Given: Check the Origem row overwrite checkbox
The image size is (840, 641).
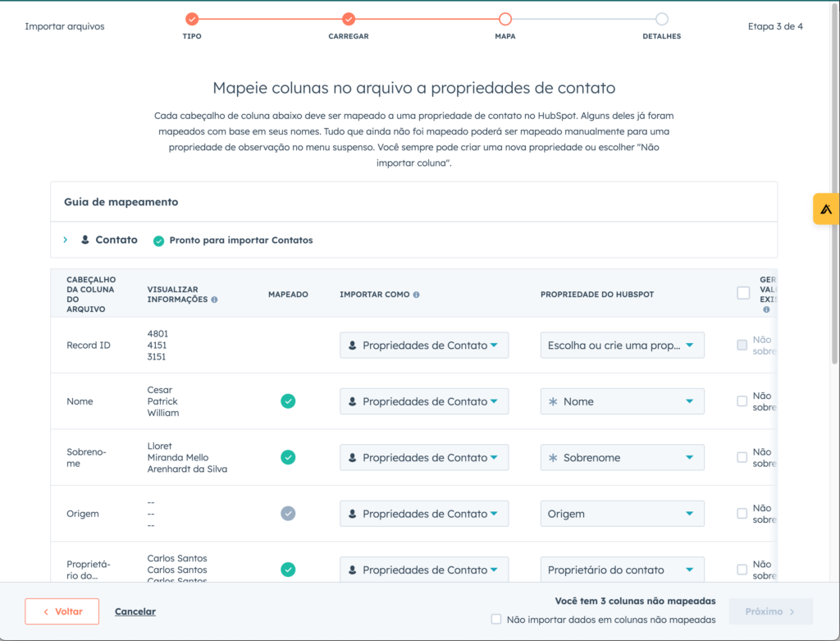Looking at the screenshot, I should point(742,514).
